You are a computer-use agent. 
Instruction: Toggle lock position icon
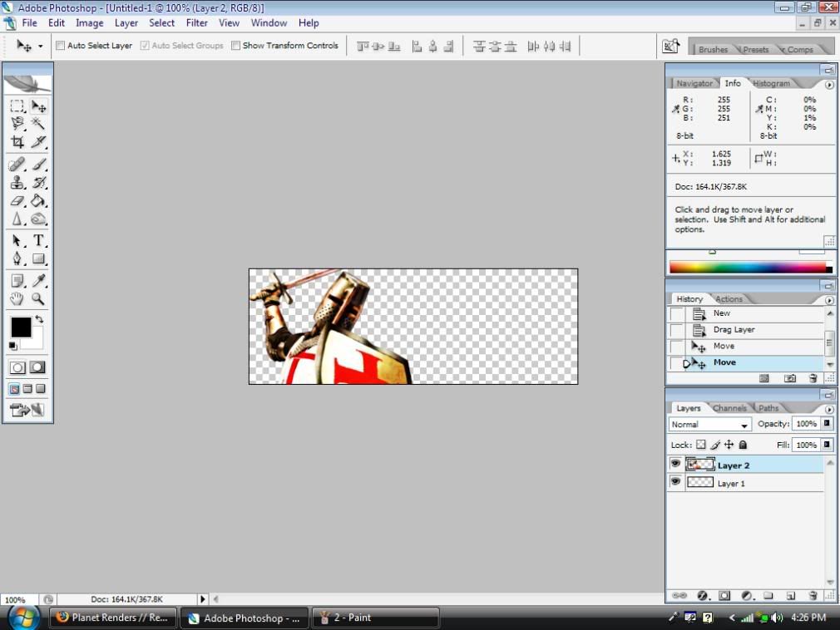(729, 445)
